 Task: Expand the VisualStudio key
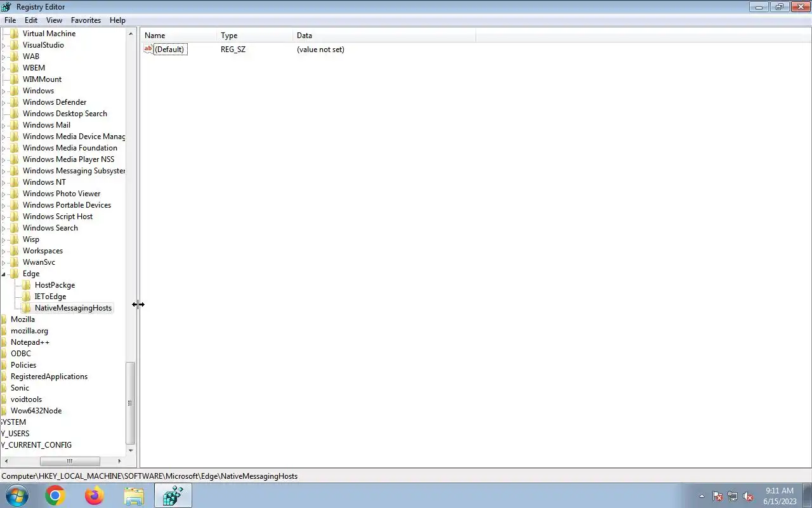4,45
